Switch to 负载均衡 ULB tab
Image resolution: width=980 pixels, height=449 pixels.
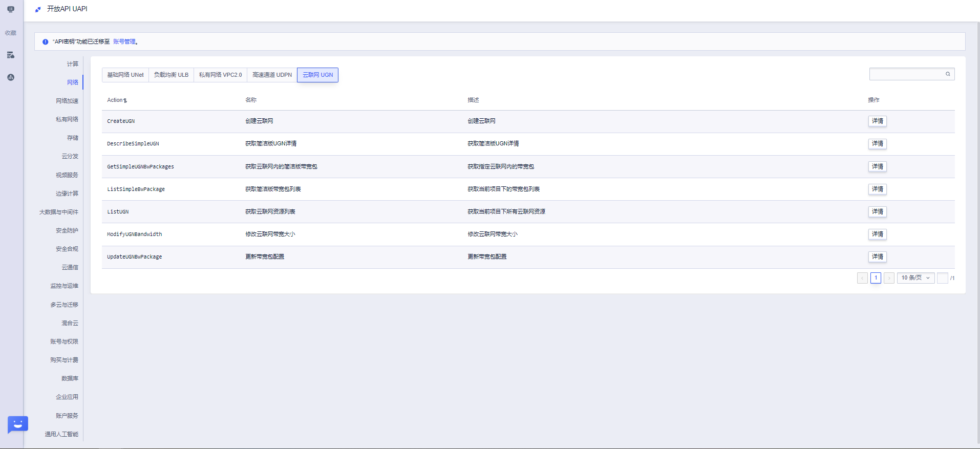click(171, 75)
